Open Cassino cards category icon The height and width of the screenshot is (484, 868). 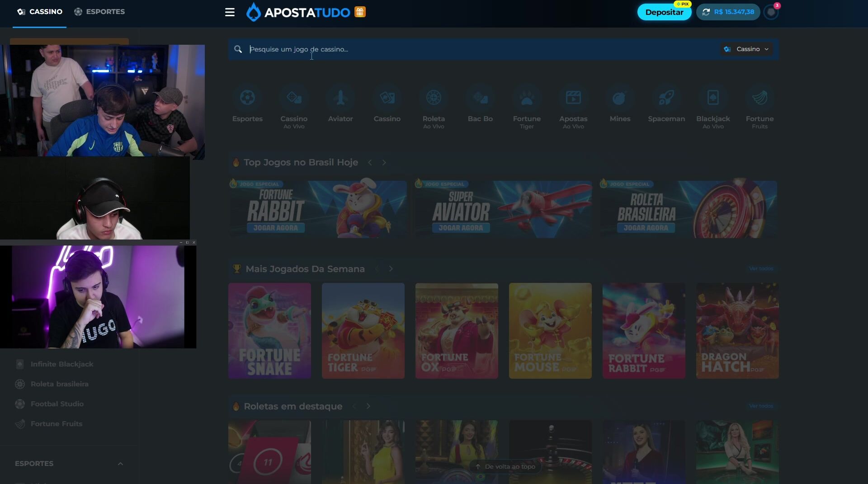coord(387,98)
